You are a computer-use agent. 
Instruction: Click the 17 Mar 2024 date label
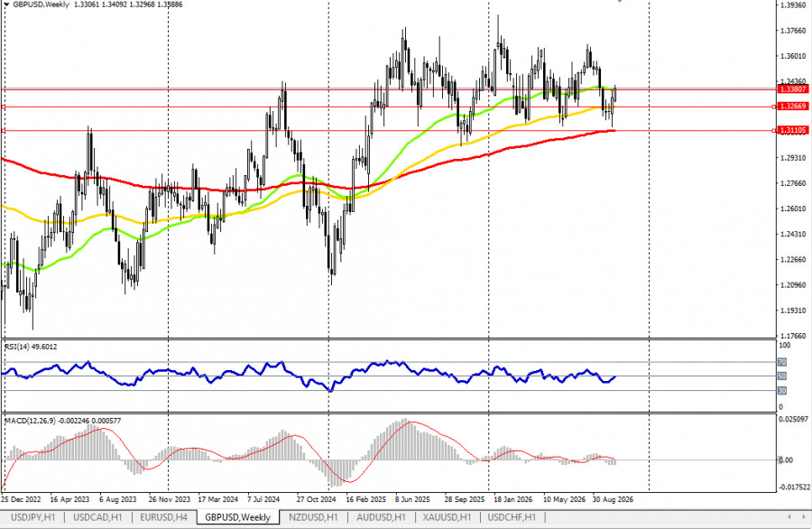(218, 499)
